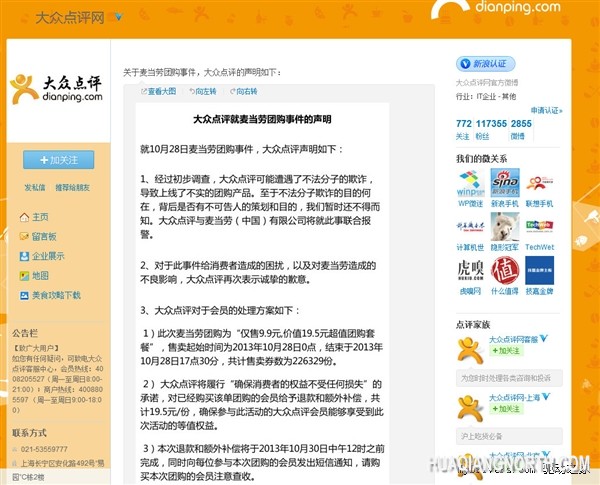Screen dimensions: 600x485
Task: Follow 大众点评网-上海 with 加关注 button
Action: [x=506, y=408]
